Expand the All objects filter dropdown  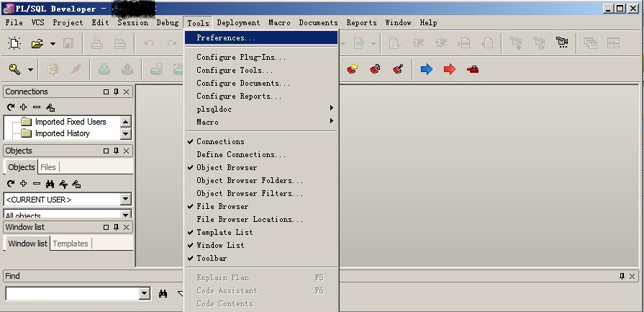[126, 214]
